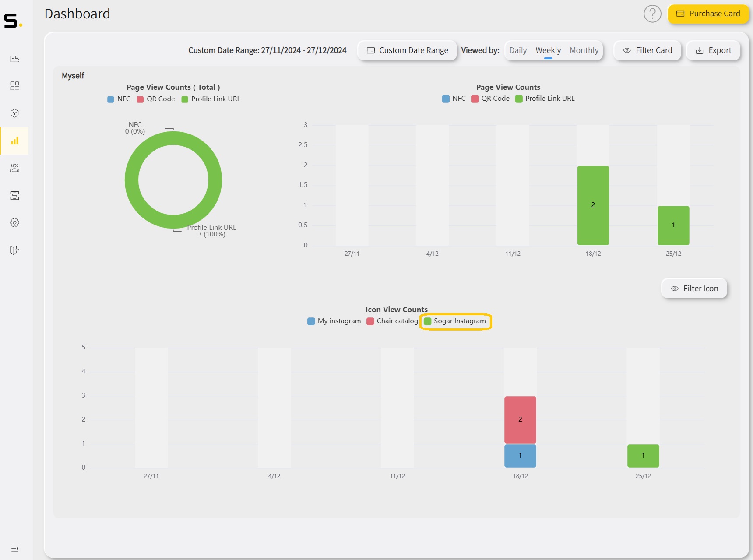Toggle Chair catalog series in the legend
Image resolution: width=753 pixels, height=560 pixels.
[392, 321]
